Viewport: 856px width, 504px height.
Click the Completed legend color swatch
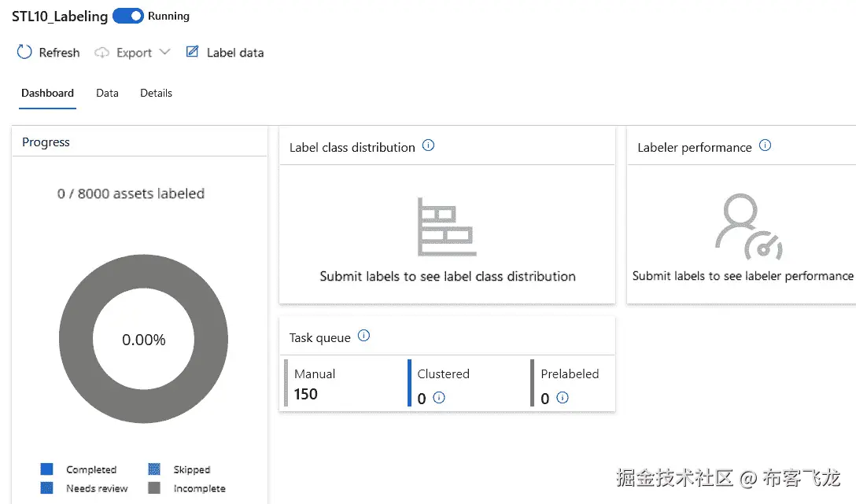pos(47,469)
